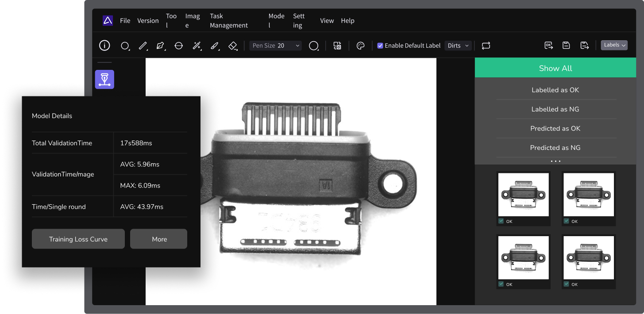This screenshot has width=644, height=314.
Task: Expand the Dirts label dropdown
Action: tap(458, 46)
